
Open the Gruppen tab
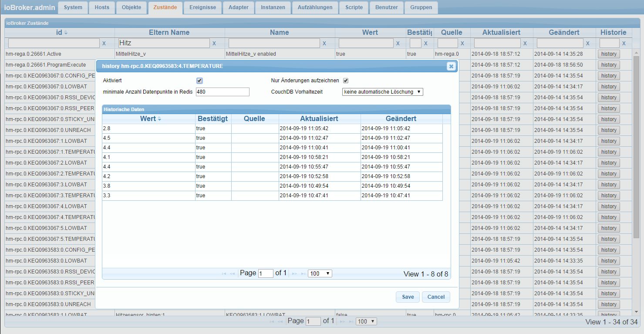tap(421, 7)
